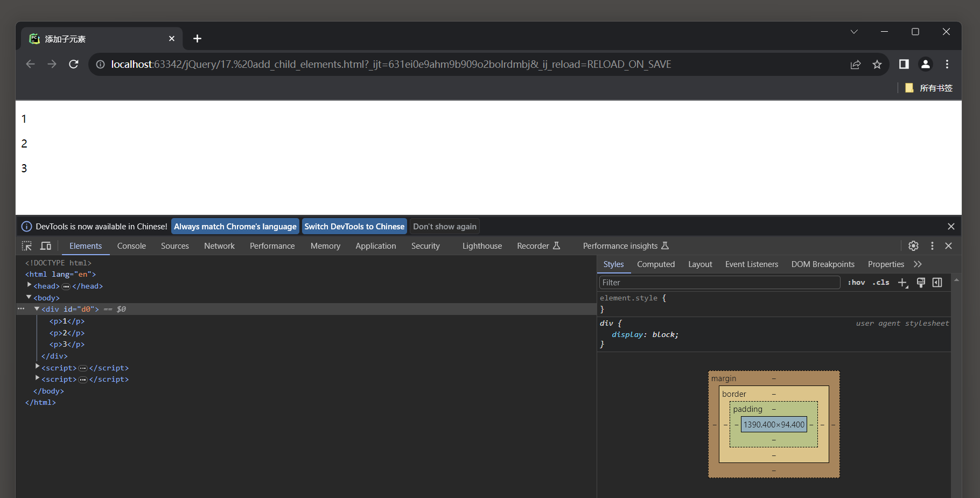The width and height of the screenshot is (980, 498).
Task: Click the address bar URL
Action: (x=391, y=65)
